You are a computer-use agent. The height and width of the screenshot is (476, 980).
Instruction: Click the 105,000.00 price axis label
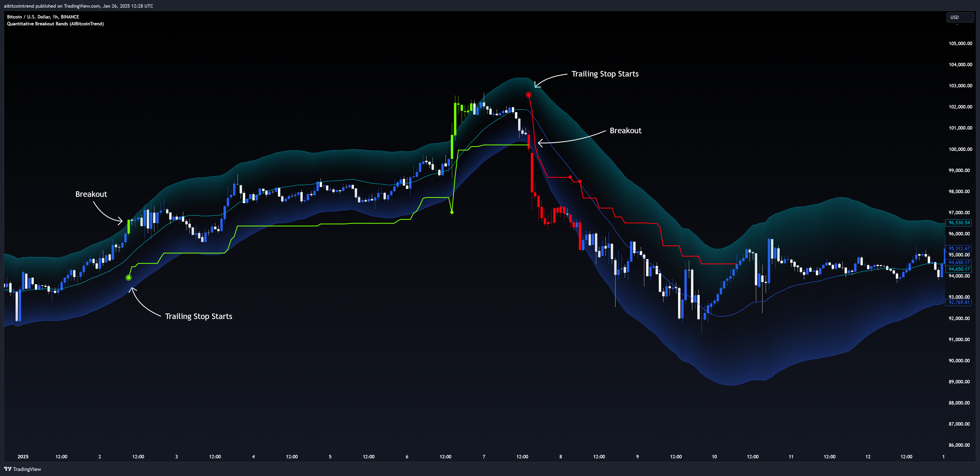pos(960,43)
